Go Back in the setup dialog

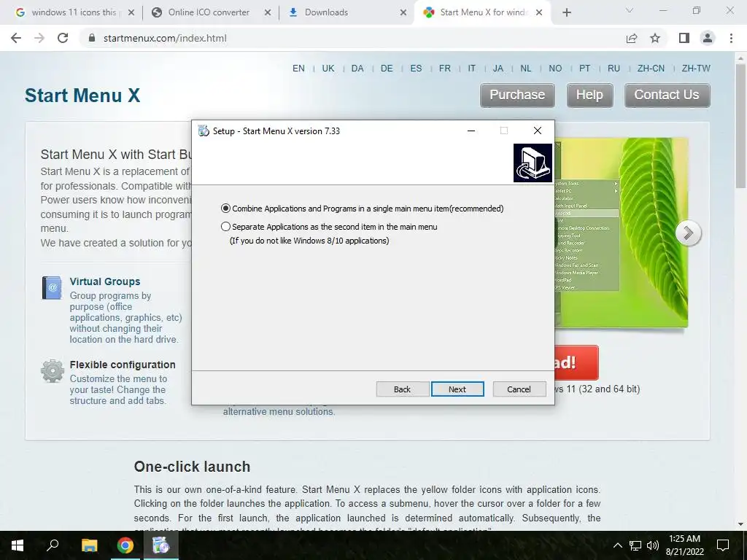tap(402, 389)
